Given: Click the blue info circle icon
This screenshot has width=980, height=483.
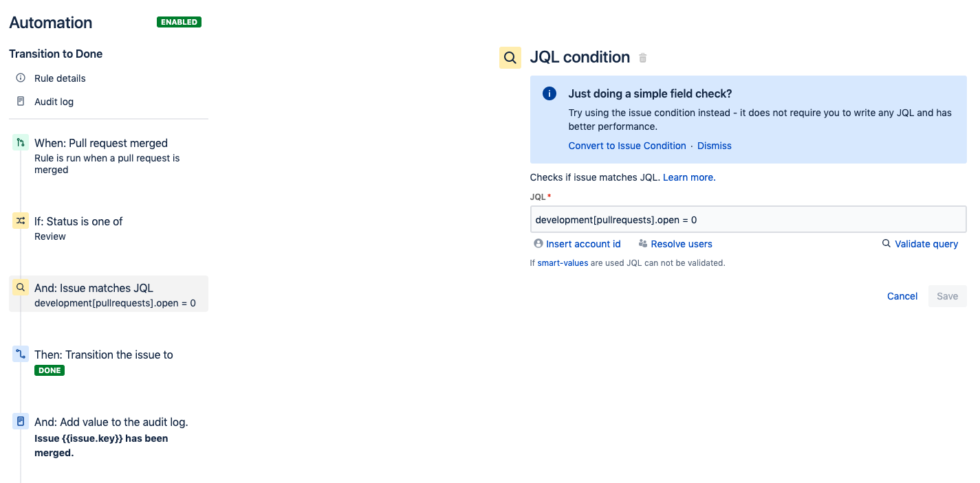Looking at the screenshot, I should coord(549,93).
